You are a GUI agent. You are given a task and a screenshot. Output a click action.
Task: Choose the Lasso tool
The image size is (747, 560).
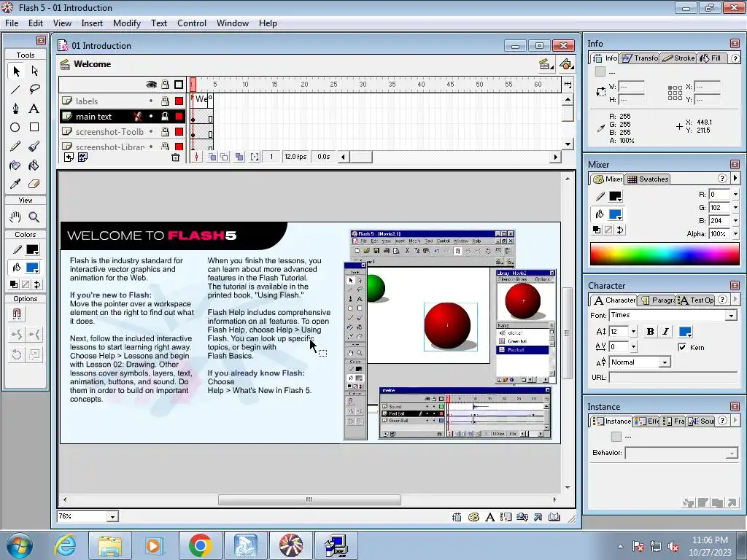(34, 90)
